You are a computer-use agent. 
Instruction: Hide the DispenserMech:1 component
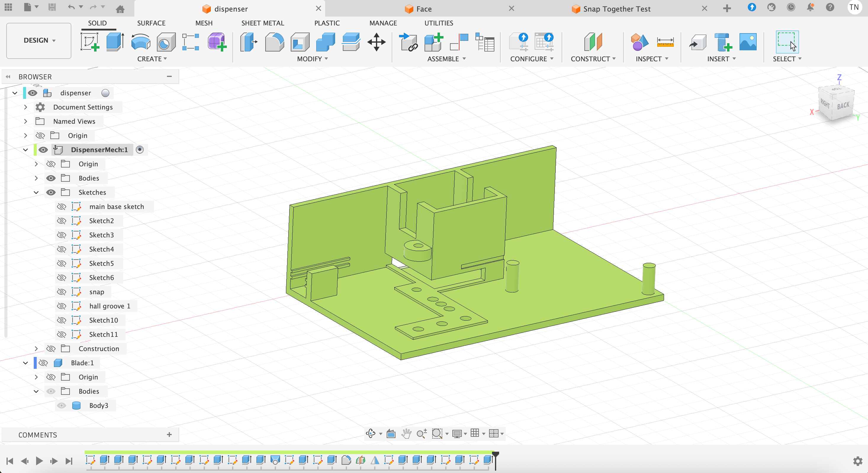(x=43, y=149)
